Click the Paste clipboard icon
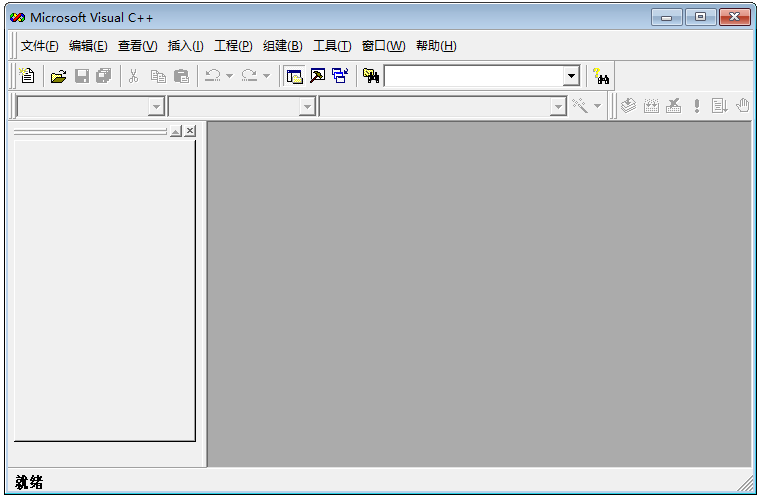760x499 pixels. (x=181, y=76)
